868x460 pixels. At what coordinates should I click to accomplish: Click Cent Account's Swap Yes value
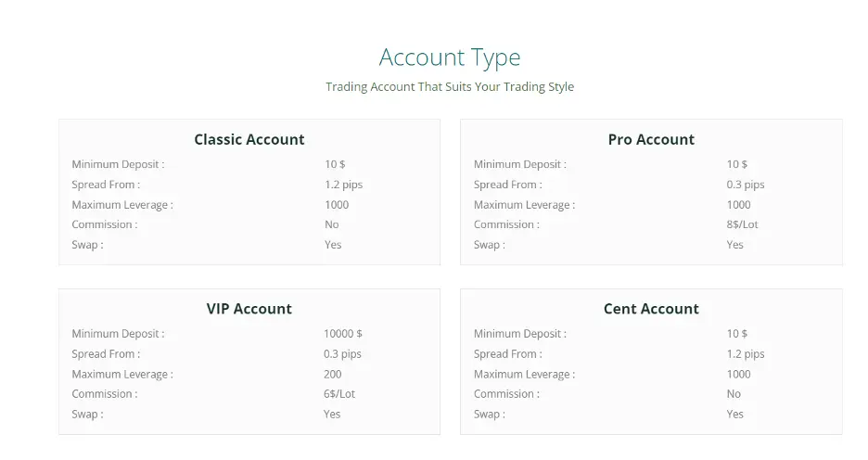[x=735, y=415]
